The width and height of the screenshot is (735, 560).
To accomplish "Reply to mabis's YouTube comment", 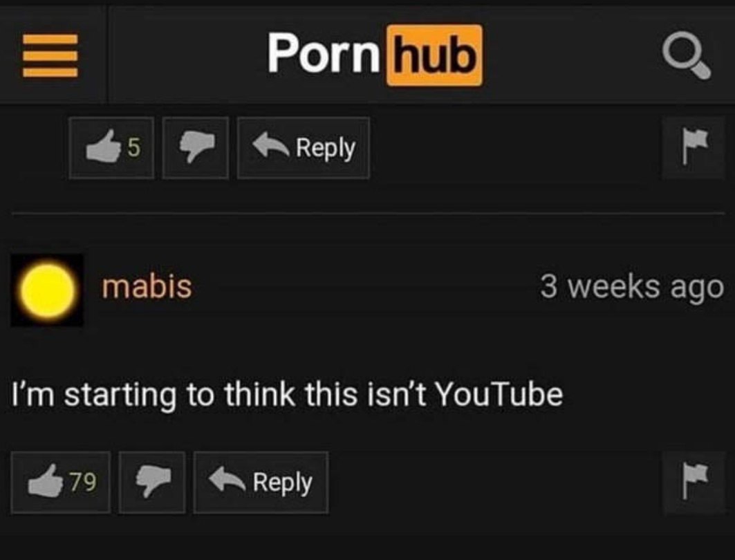I will [x=261, y=483].
